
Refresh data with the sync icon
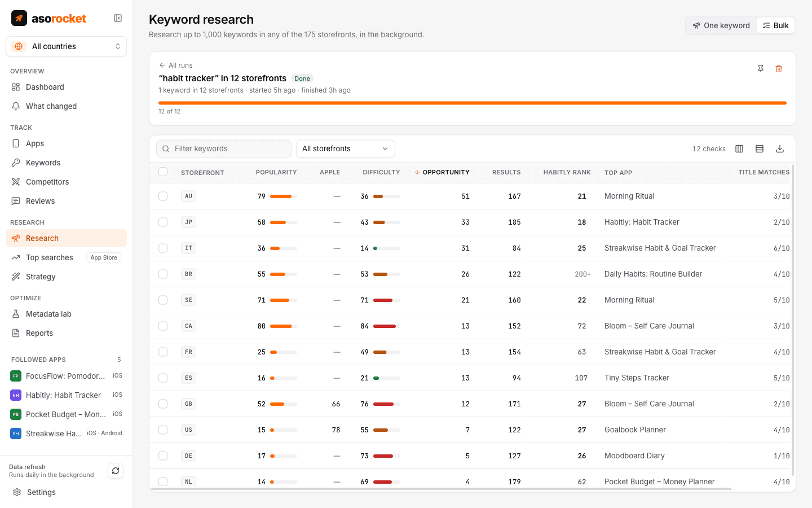[x=116, y=471]
